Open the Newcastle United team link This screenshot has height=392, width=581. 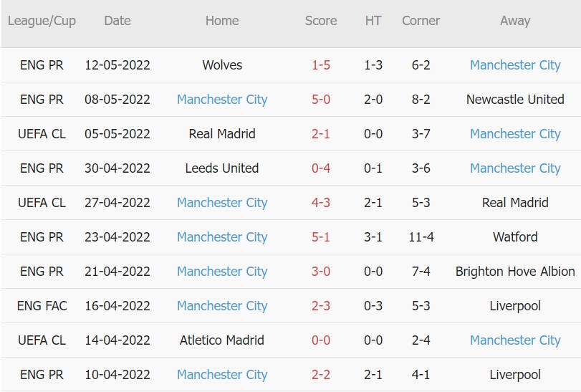point(515,100)
